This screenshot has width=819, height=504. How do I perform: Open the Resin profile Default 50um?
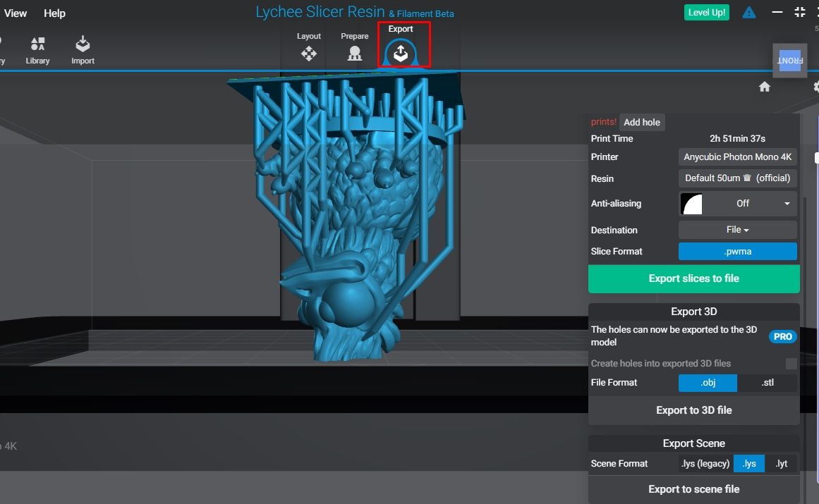[737, 178]
